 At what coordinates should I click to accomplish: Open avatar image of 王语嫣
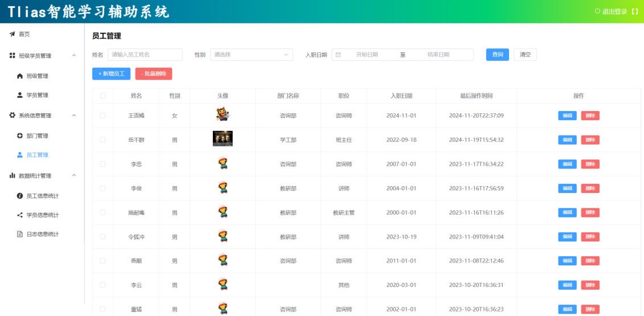[223, 114]
